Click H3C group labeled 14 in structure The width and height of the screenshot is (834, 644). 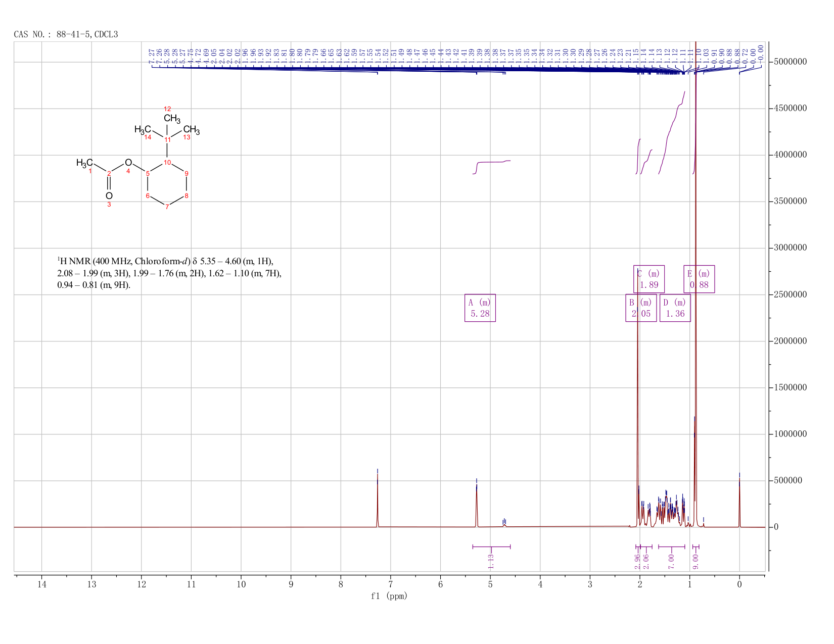[x=143, y=130]
